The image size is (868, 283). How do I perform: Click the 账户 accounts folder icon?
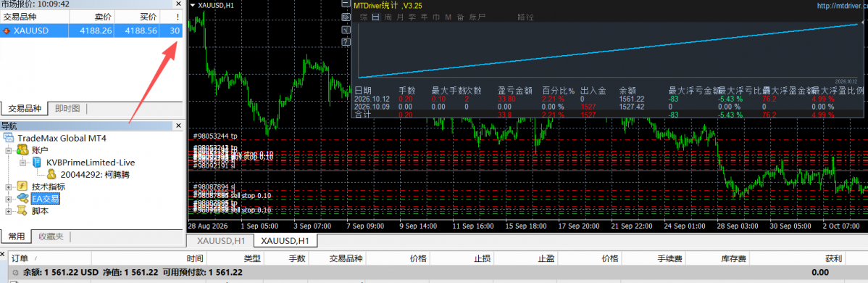[x=23, y=149]
